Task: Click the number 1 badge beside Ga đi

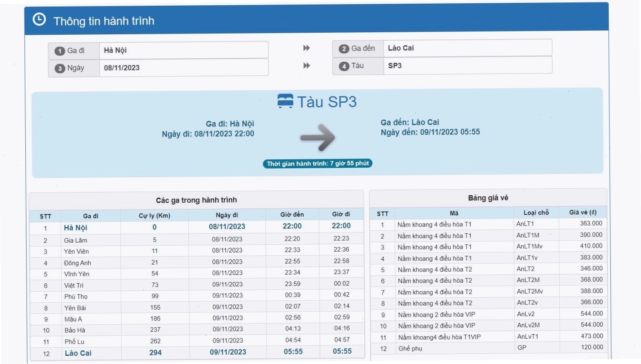Action: [x=60, y=51]
